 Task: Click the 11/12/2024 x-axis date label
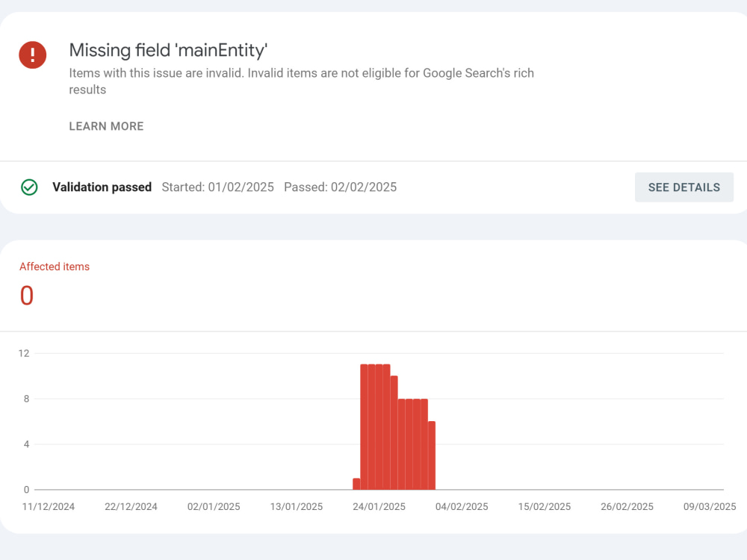click(48, 507)
